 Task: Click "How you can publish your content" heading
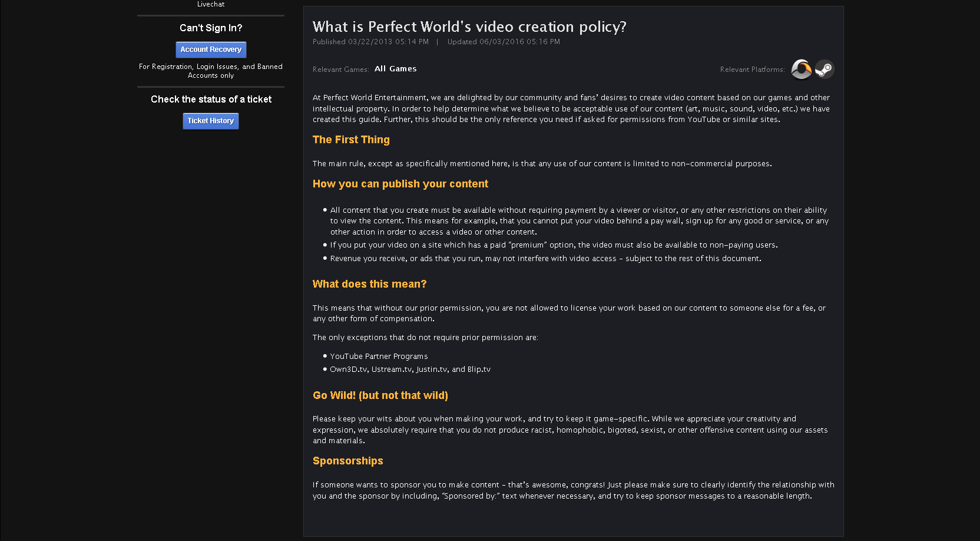400,184
